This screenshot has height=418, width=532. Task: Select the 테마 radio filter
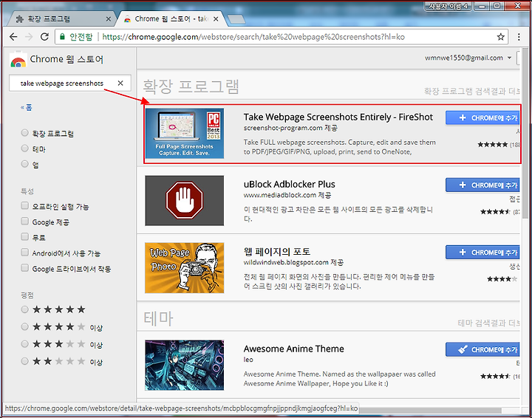point(24,148)
